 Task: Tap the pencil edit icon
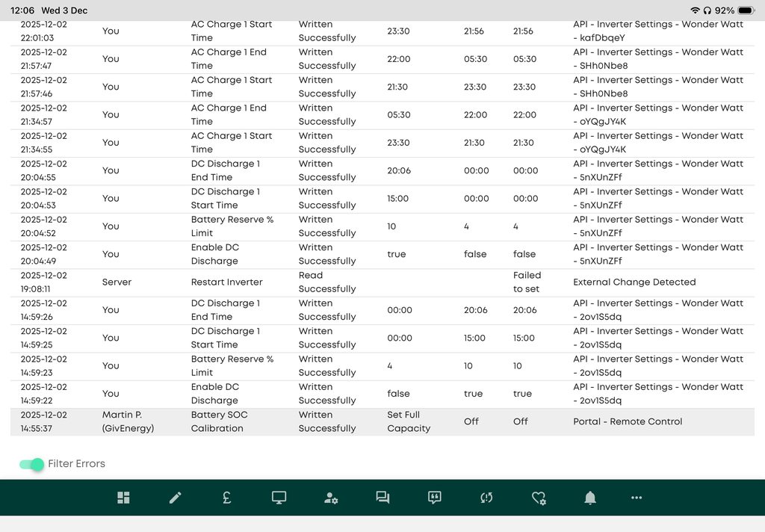click(176, 498)
